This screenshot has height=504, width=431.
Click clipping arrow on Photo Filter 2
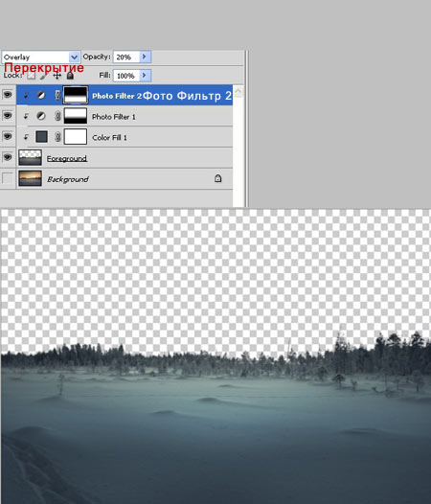coord(26,96)
